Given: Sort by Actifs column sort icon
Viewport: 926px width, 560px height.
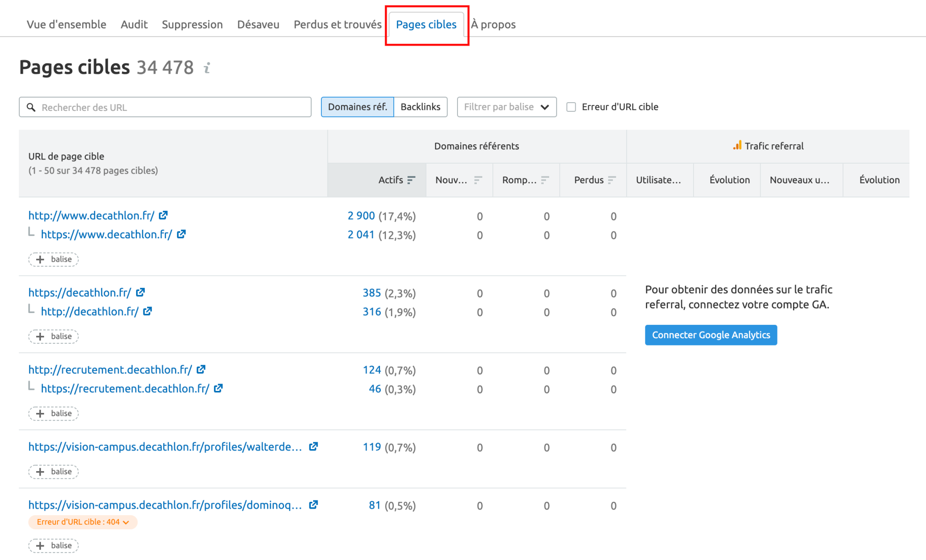Looking at the screenshot, I should pos(411,180).
